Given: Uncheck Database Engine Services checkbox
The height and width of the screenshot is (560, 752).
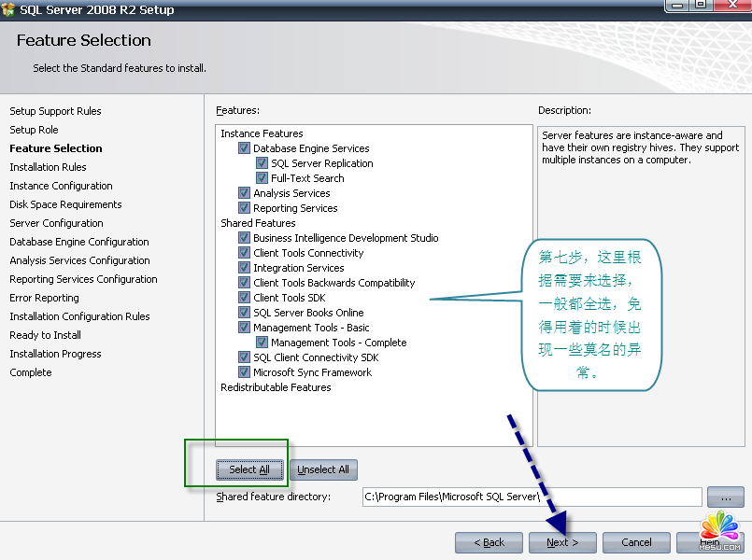Looking at the screenshot, I should 245,148.
